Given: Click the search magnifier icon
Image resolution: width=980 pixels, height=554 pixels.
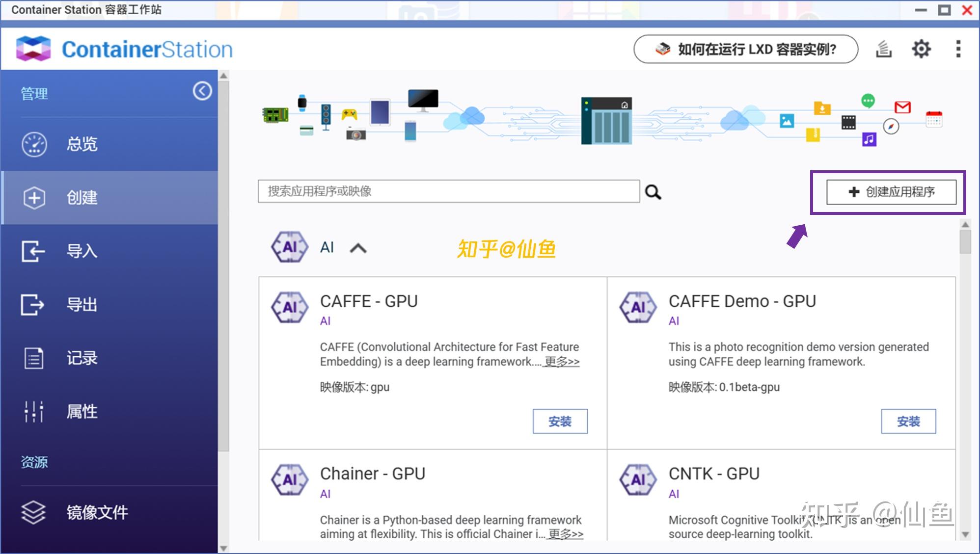Looking at the screenshot, I should coord(653,192).
